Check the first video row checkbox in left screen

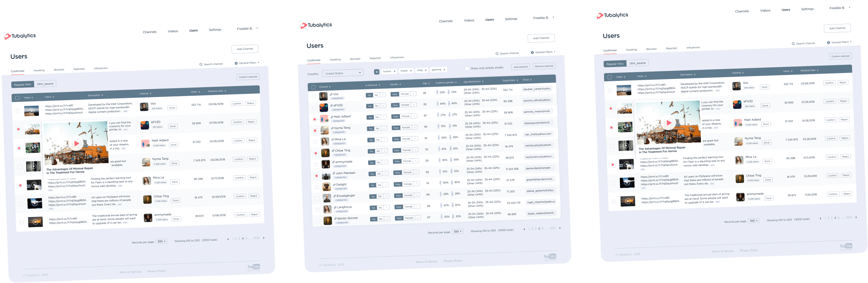tap(18, 111)
